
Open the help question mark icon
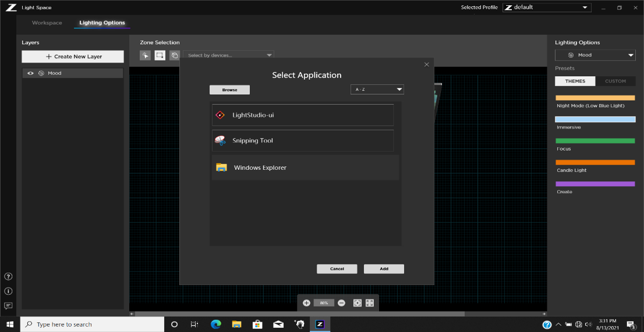click(x=8, y=277)
